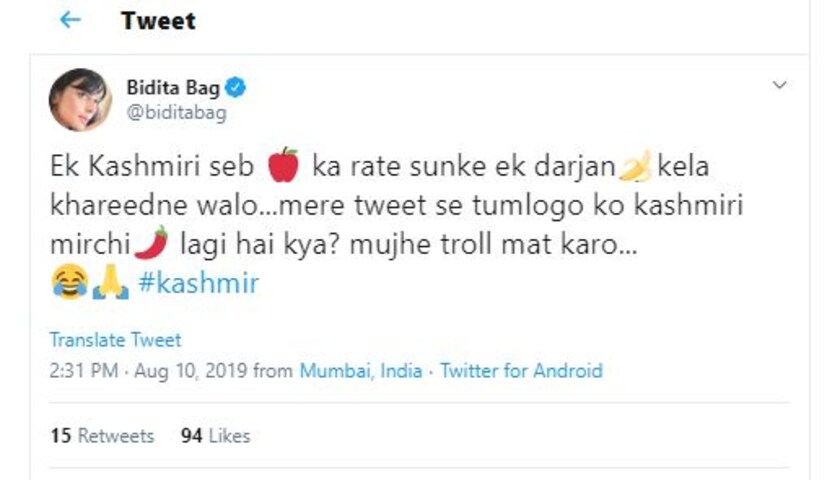The width and height of the screenshot is (827, 480).
Task: View the 94 Likes list
Action: click(215, 436)
